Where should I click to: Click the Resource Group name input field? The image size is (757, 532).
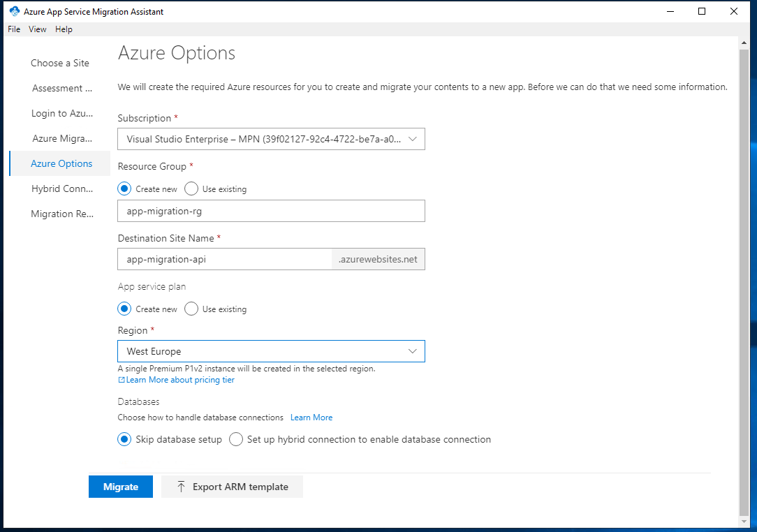[x=272, y=211]
